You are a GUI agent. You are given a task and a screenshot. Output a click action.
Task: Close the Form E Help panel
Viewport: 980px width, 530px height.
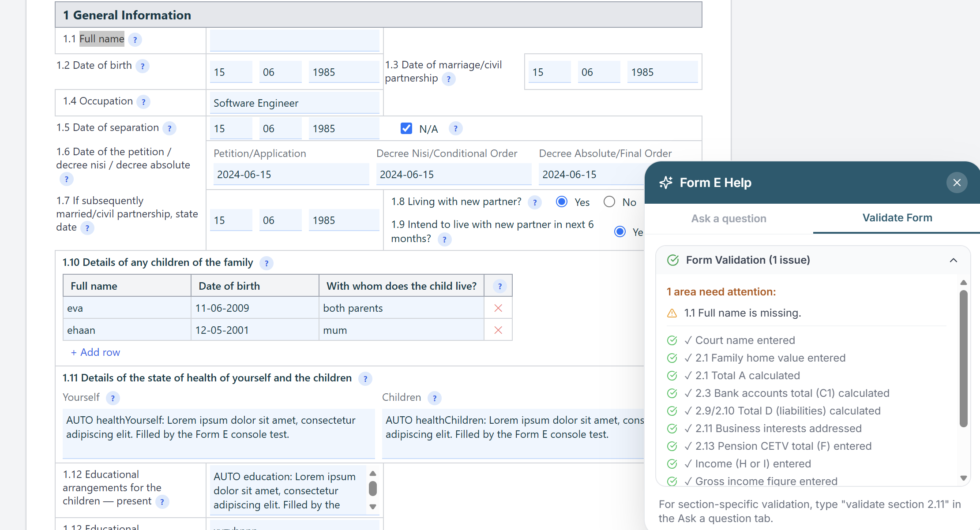(957, 183)
